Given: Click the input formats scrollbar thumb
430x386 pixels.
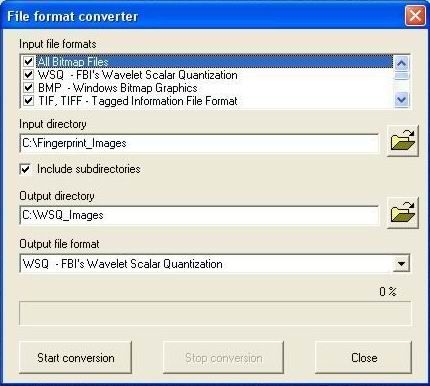Looking at the screenshot, I should [x=401, y=76].
